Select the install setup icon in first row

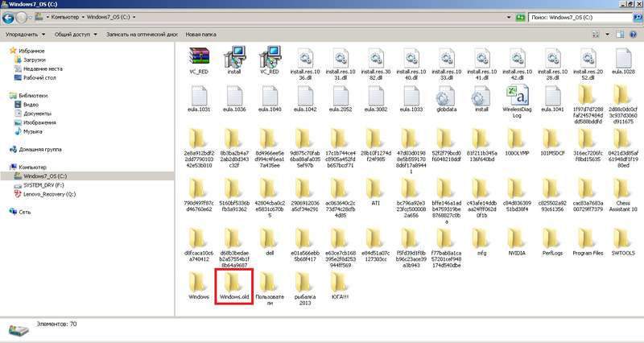pyautogui.click(x=234, y=60)
